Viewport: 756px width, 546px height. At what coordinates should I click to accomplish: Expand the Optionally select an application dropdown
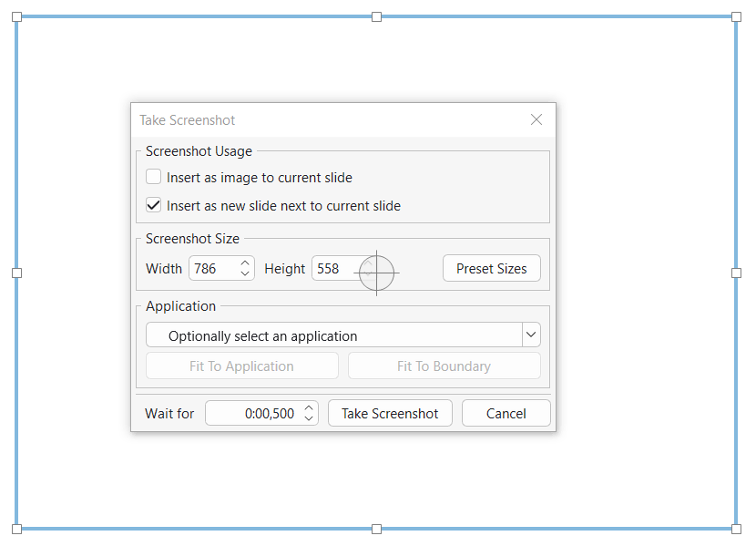coord(531,335)
